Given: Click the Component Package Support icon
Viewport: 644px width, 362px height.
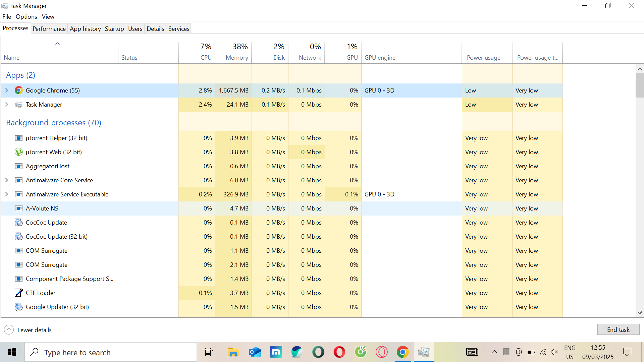Looking at the screenshot, I should tap(19, 279).
